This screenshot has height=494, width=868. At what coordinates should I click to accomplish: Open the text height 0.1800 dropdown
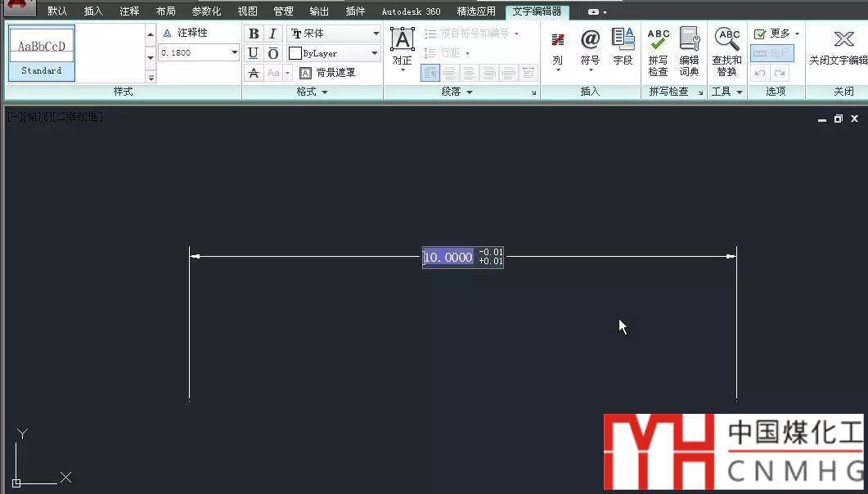pyautogui.click(x=235, y=52)
